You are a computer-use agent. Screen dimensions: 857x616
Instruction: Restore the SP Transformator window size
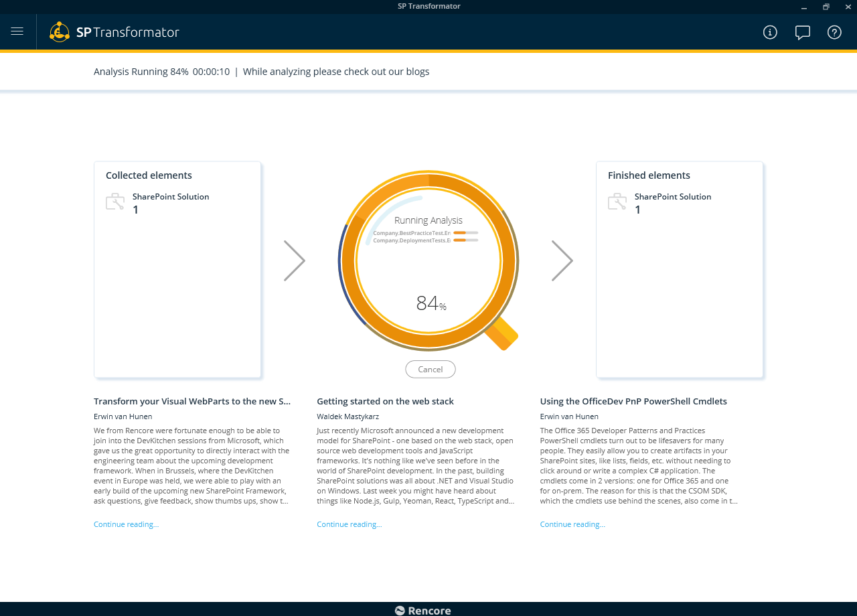826,7
